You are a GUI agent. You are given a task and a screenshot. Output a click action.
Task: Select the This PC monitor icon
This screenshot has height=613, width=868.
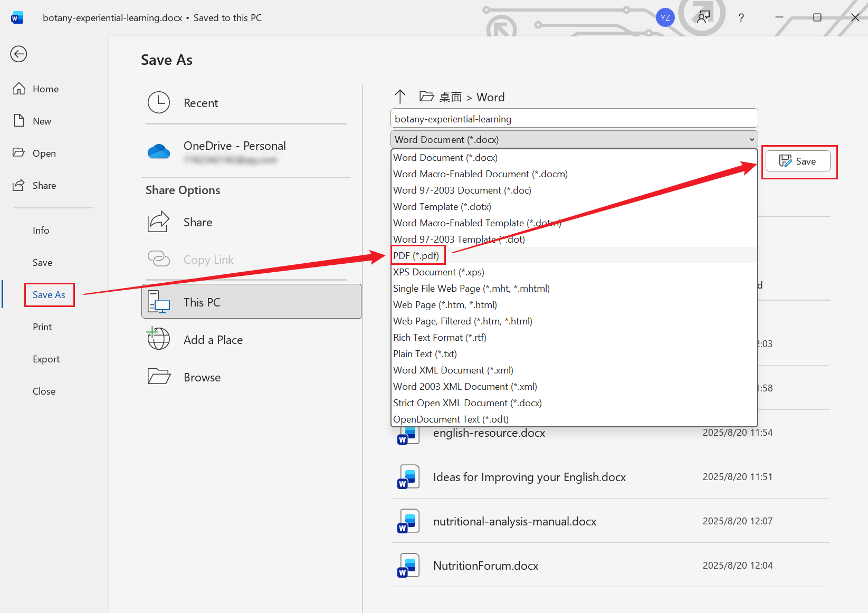click(x=159, y=302)
